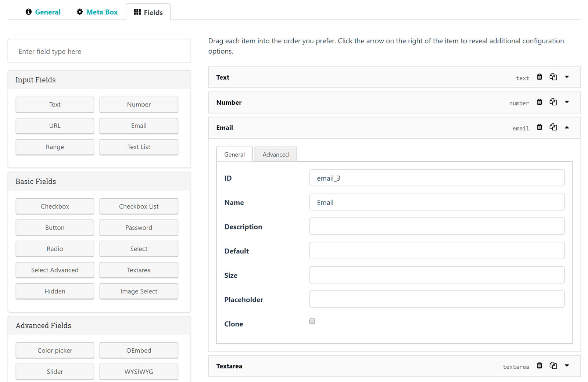Switch to the Meta Box tab

pyautogui.click(x=97, y=12)
